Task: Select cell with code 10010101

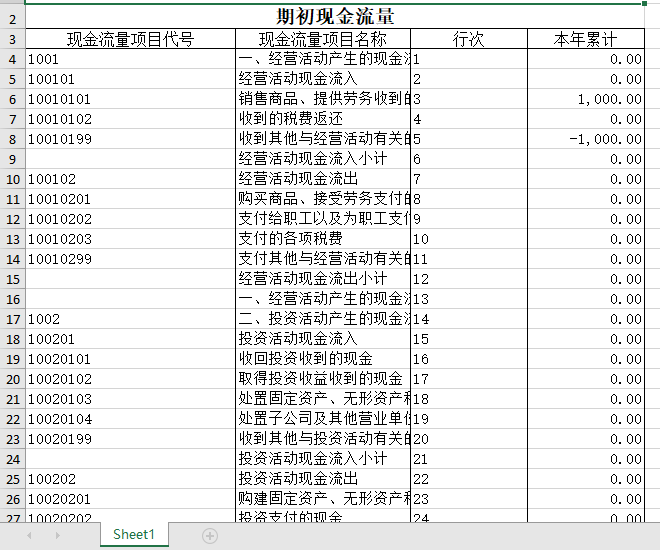Action: pyautogui.click(x=130, y=99)
